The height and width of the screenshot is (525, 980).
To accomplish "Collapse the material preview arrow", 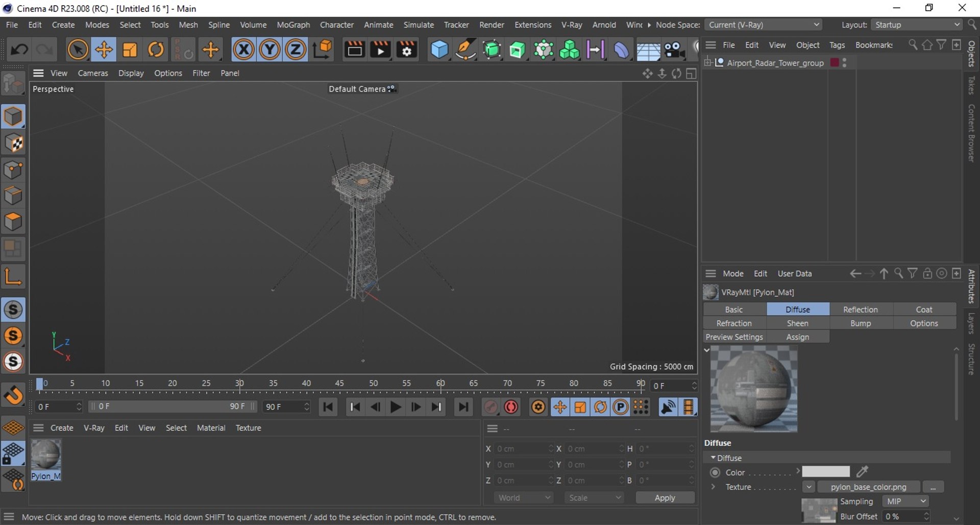I will point(707,350).
